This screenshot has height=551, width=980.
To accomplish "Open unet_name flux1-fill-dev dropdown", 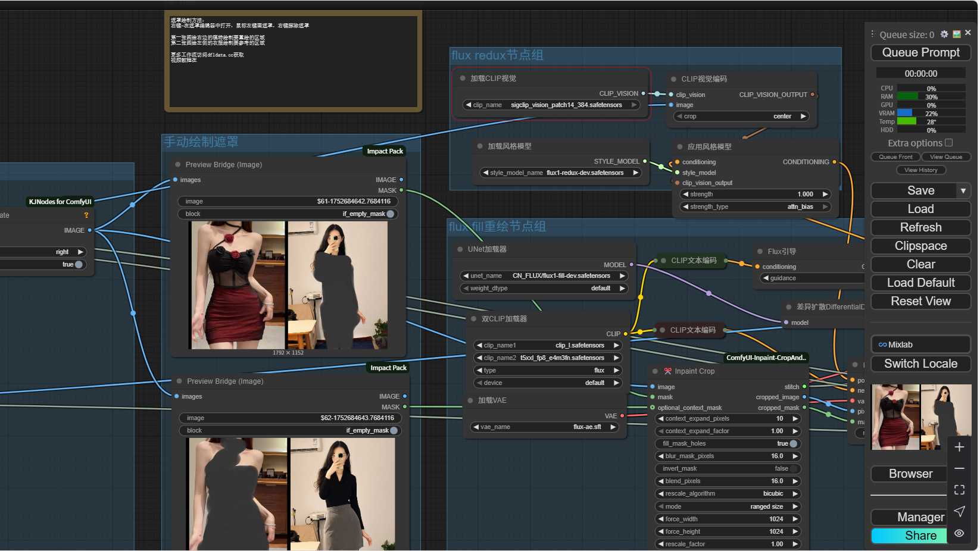I will (544, 275).
